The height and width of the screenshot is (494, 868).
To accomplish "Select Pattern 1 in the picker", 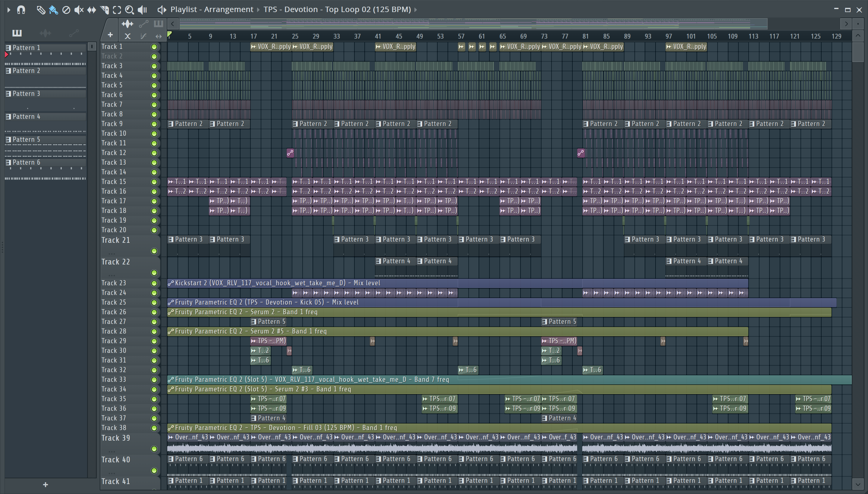I will (x=46, y=48).
